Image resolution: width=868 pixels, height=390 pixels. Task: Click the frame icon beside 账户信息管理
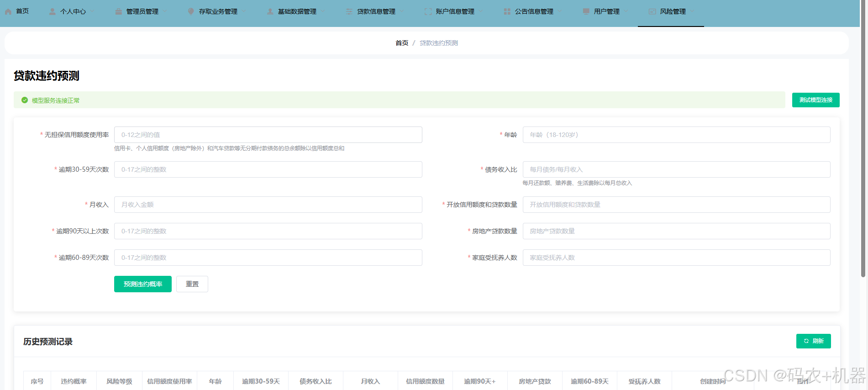pyautogui.click(x=428, y=11)
